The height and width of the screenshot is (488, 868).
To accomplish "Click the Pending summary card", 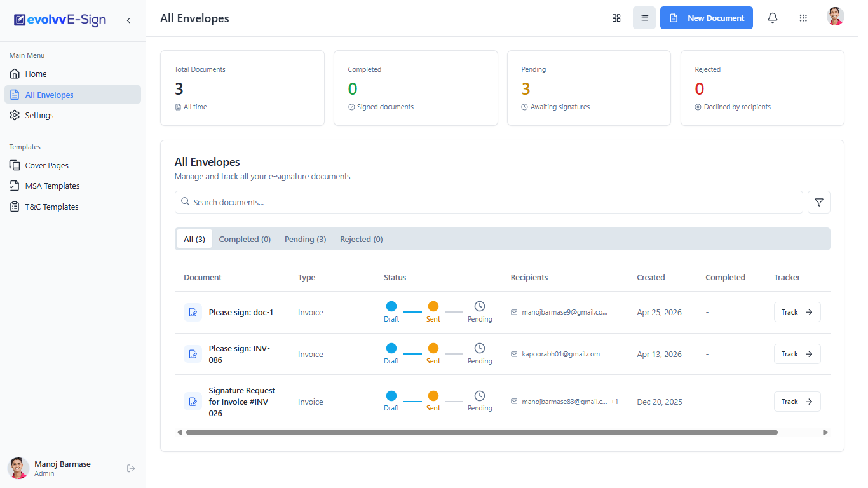I will point(589,88).
